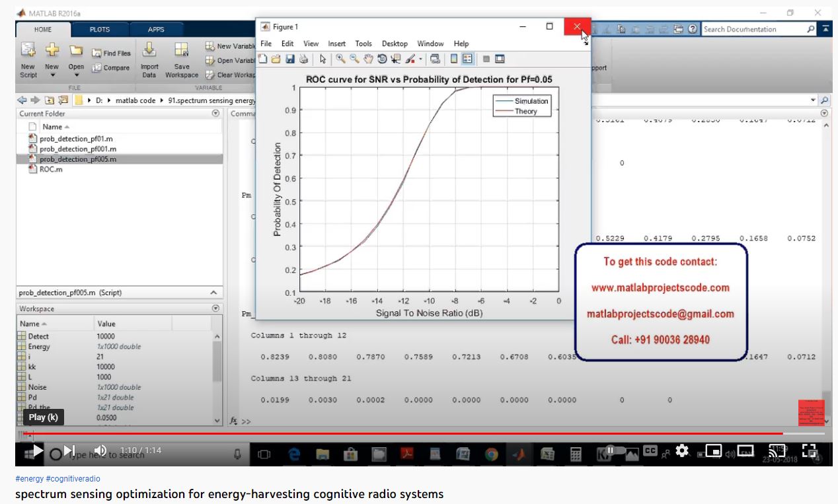Click the Save Figure floppy icon
This screenshot has height=504, width=838.
[289, 59]
